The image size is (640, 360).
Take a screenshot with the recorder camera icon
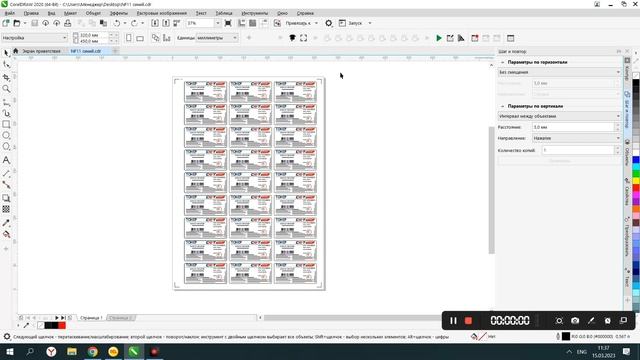pos(575,321)
